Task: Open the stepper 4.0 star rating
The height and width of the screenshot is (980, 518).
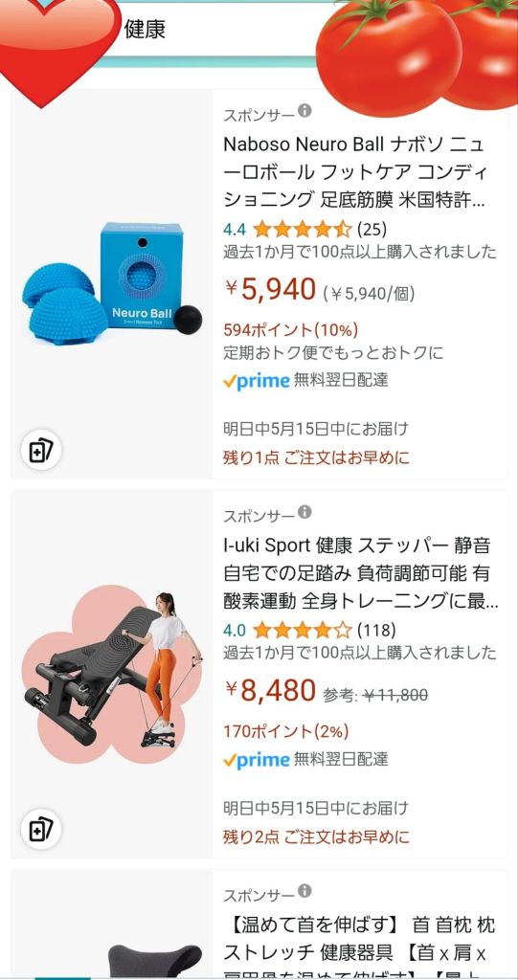Action: click(287, 630)
